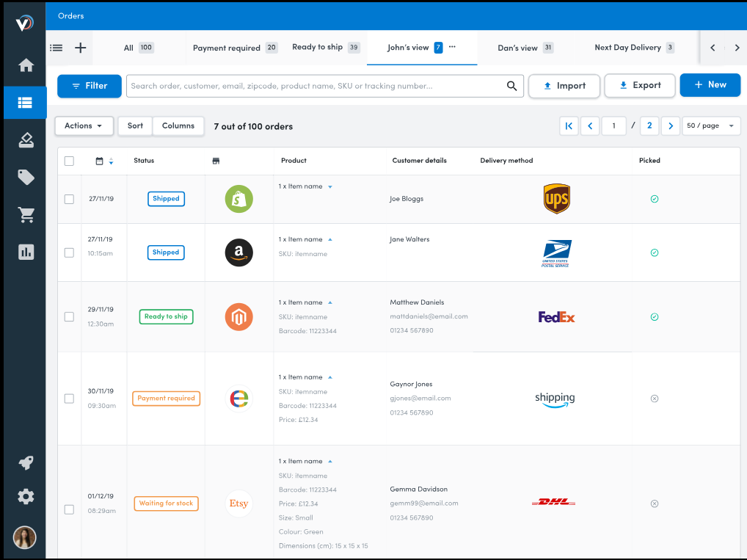Click the Amazon channel logo
The image size is (747, 560).
(x=238, y=252)
